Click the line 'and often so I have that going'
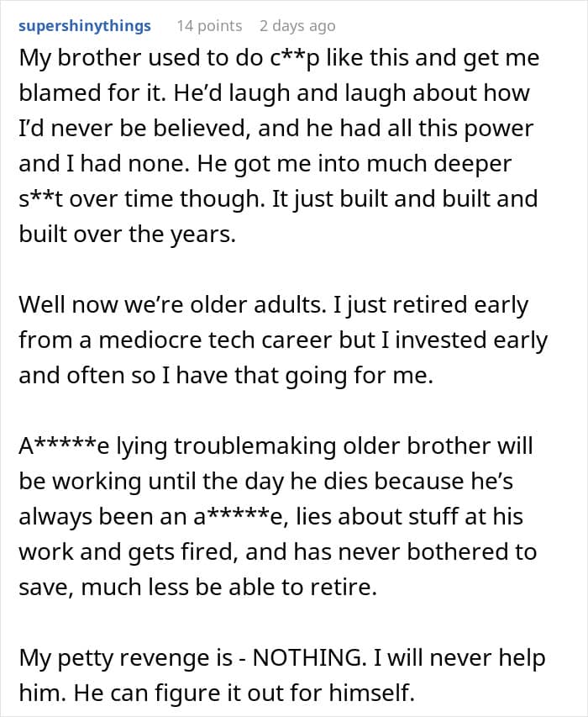 pyautogui.click(x=226, y=376)
